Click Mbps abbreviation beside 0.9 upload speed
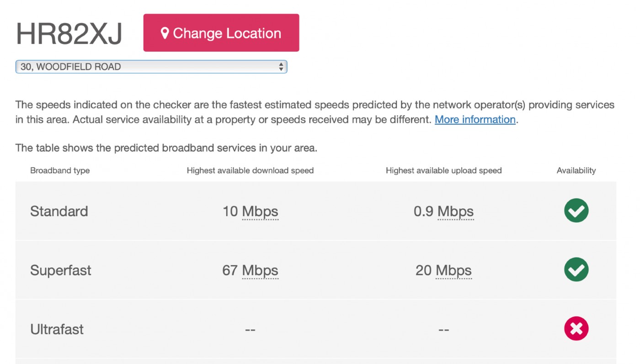Image resolution: width=640 pixels, height=364 pixels. pyautogui.click(x=455, y=211)
